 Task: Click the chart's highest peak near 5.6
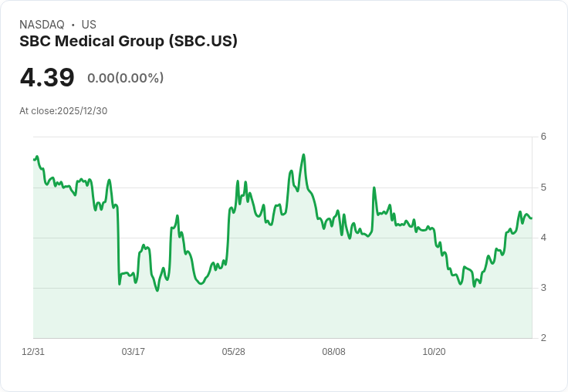303,155
